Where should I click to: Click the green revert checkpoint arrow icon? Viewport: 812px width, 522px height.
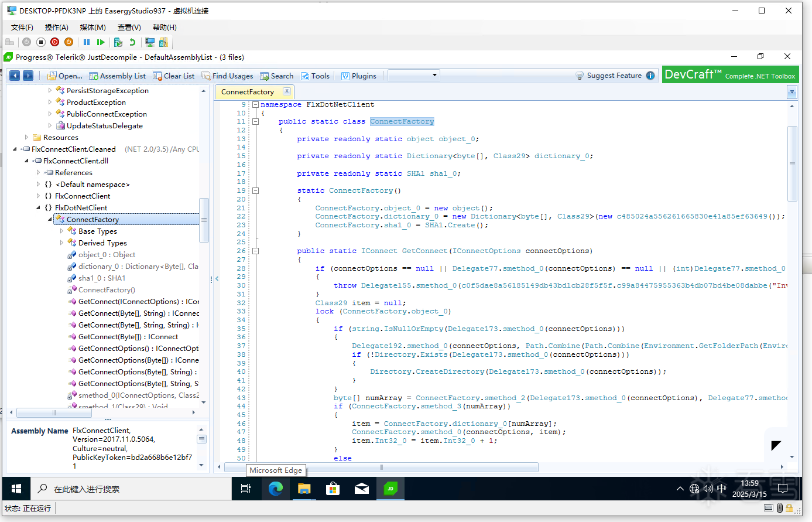(x=132, y=42)
